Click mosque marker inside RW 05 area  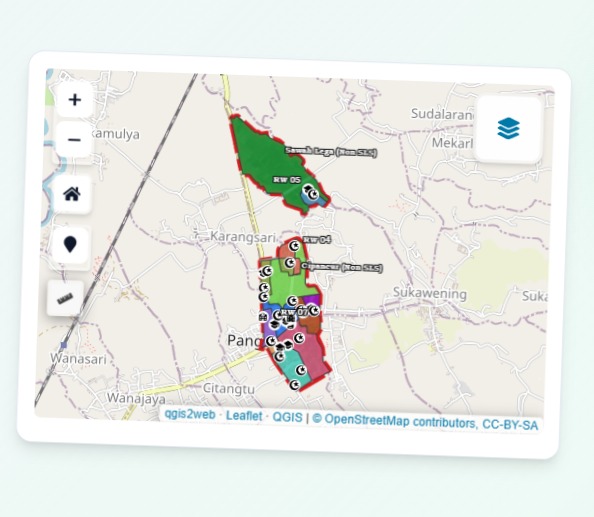click(313, 195)
